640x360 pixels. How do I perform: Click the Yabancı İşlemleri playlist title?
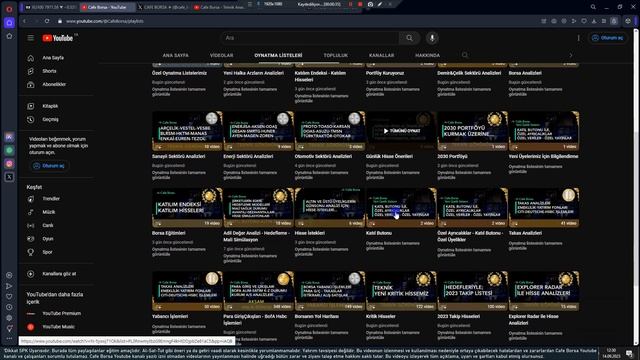[170, 316]
